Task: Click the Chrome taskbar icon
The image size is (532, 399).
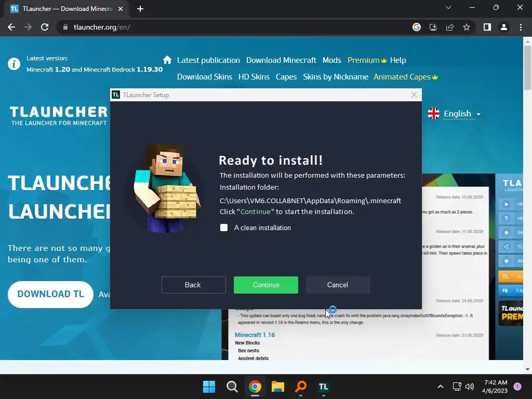Action: click(x=255, y=387)
